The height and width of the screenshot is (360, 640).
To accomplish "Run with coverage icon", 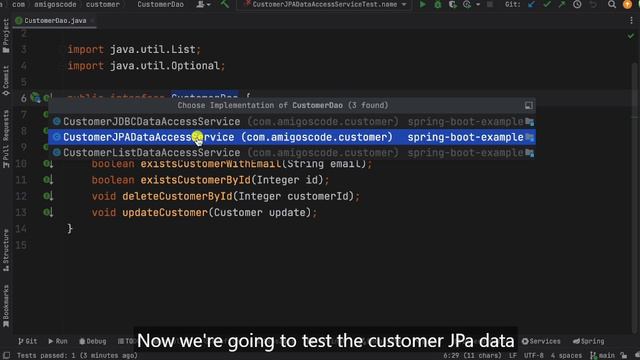I will point(452,4).
